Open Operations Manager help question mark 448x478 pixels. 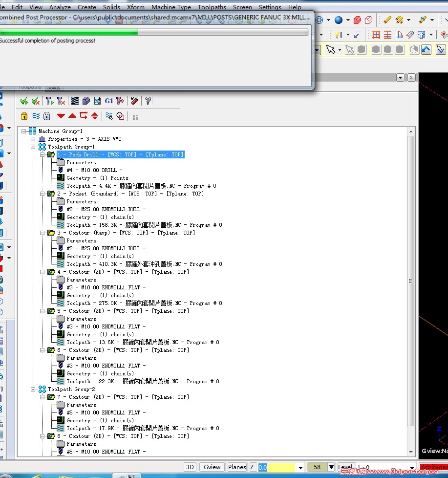[x=148, y=101]
